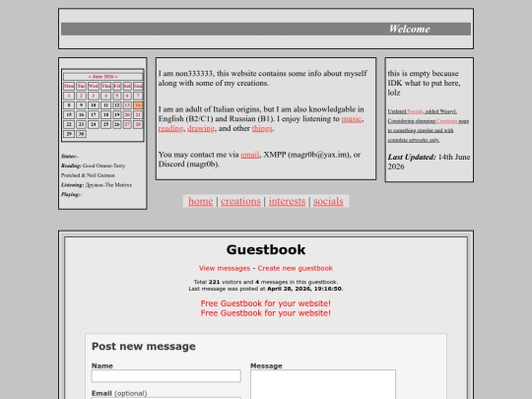Pick calendar day 13
Viewport: 532px width, 399px height.
click(x=127, y=105)
